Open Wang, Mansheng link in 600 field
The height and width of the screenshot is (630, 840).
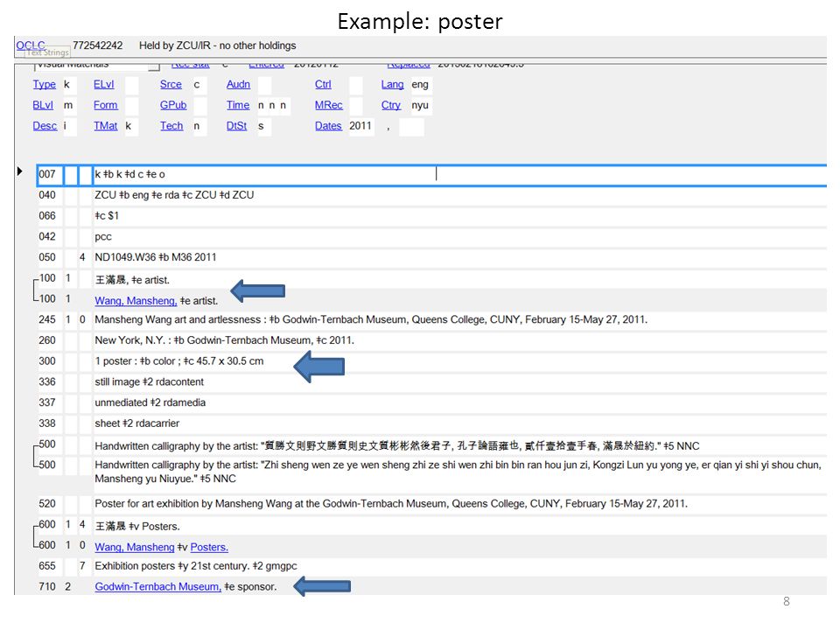pos(135,548)
